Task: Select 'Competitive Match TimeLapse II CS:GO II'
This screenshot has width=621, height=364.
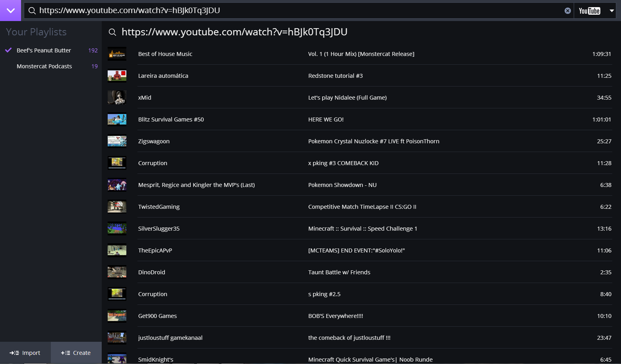Action: pyautogui.click(x=362, y=207)
